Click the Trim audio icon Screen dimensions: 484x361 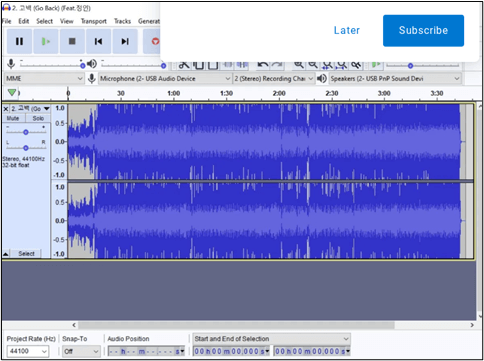point(228,65)
